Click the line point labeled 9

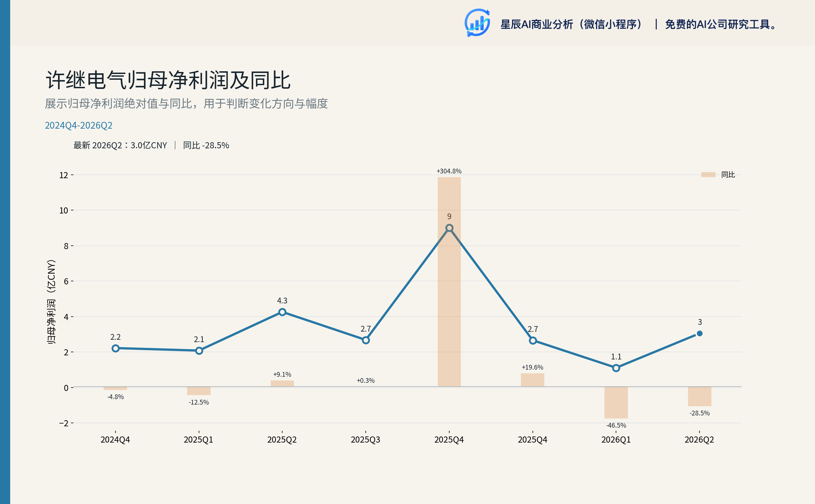coord(449,228)
